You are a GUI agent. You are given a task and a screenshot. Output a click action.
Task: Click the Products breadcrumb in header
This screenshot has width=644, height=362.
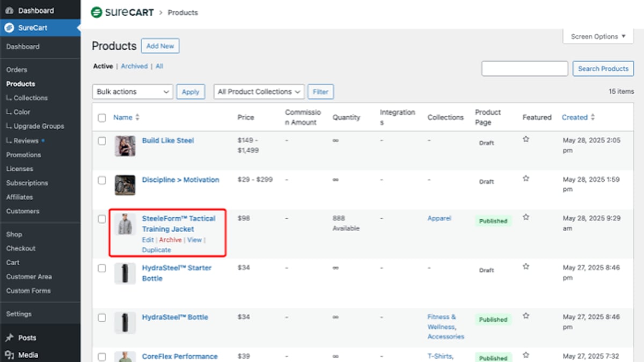point(182,12)
